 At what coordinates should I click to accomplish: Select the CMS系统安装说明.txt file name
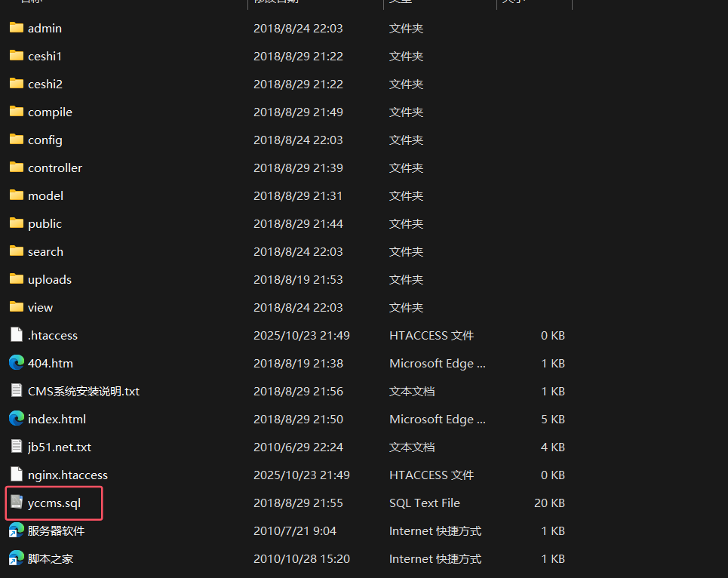click(83, 392)
